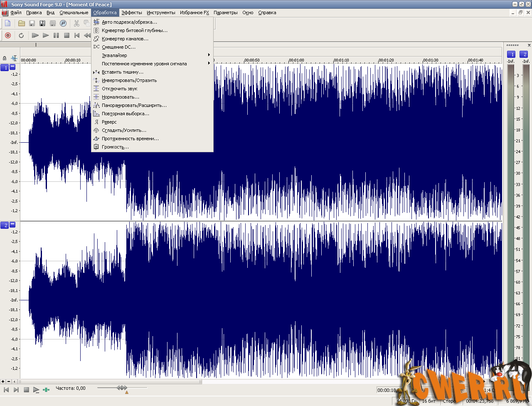Click the Publish icon in the toolbar
Image resolution: width=532 pixels, height=406 pixels.
click(x=63, y=23)
